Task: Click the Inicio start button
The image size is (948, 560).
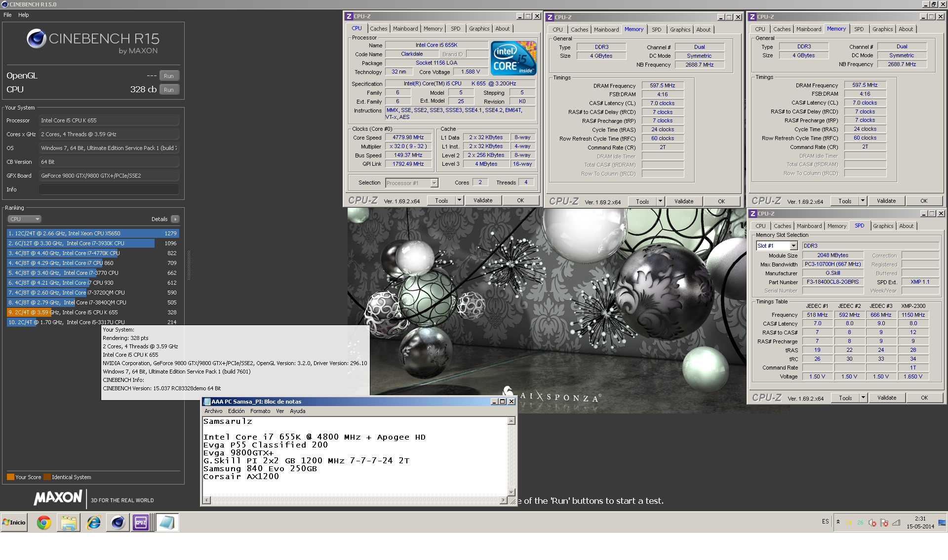Action: coord(14,523)
